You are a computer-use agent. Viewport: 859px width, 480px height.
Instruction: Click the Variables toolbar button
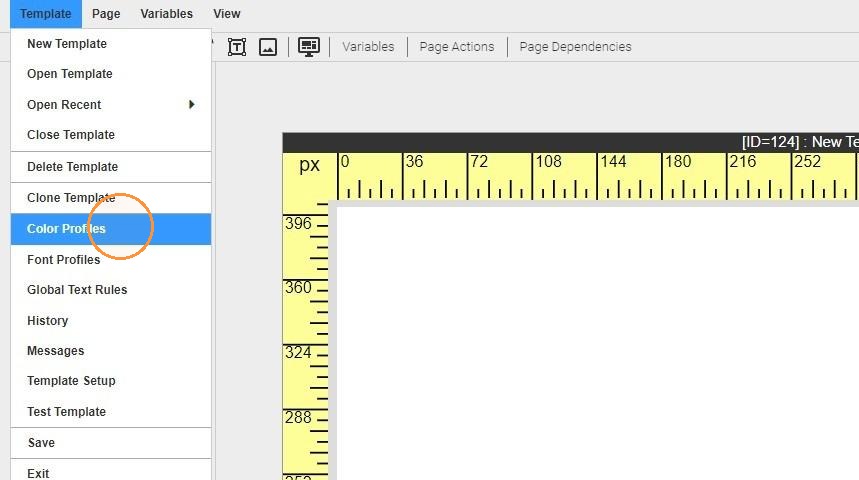click(368, 47)
